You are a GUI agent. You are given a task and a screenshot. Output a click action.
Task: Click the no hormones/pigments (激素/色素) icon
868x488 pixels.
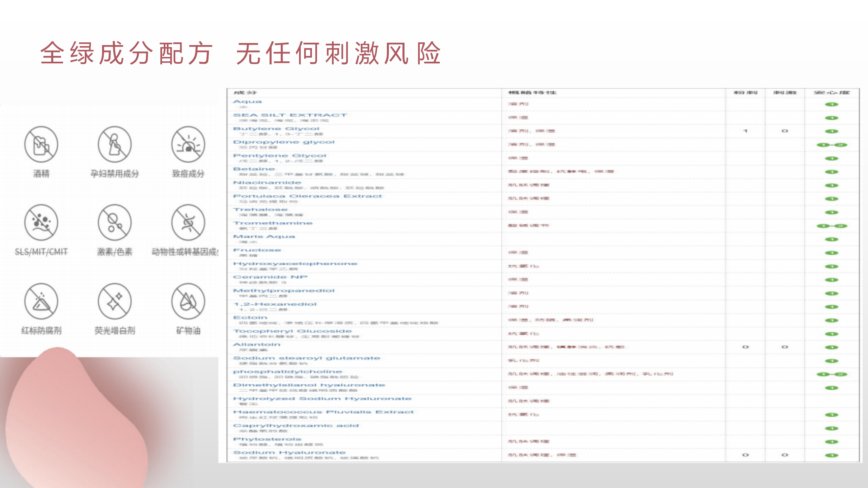click(115, 223)
